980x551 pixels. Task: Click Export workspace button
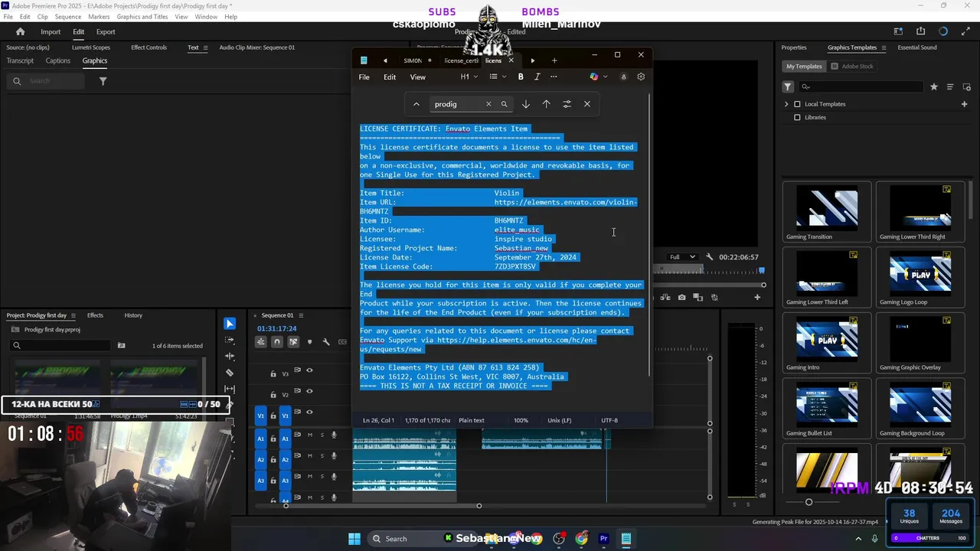click(106, 31)
